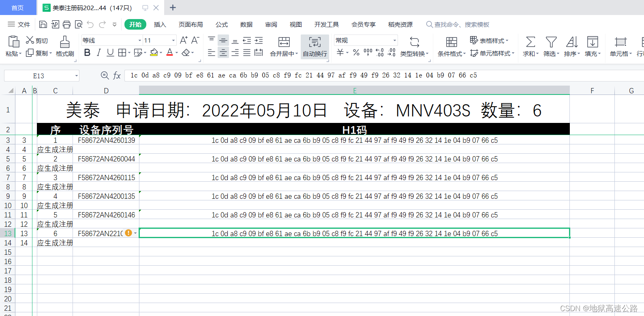Click the eraser clear-format icon

pos(186,53)
